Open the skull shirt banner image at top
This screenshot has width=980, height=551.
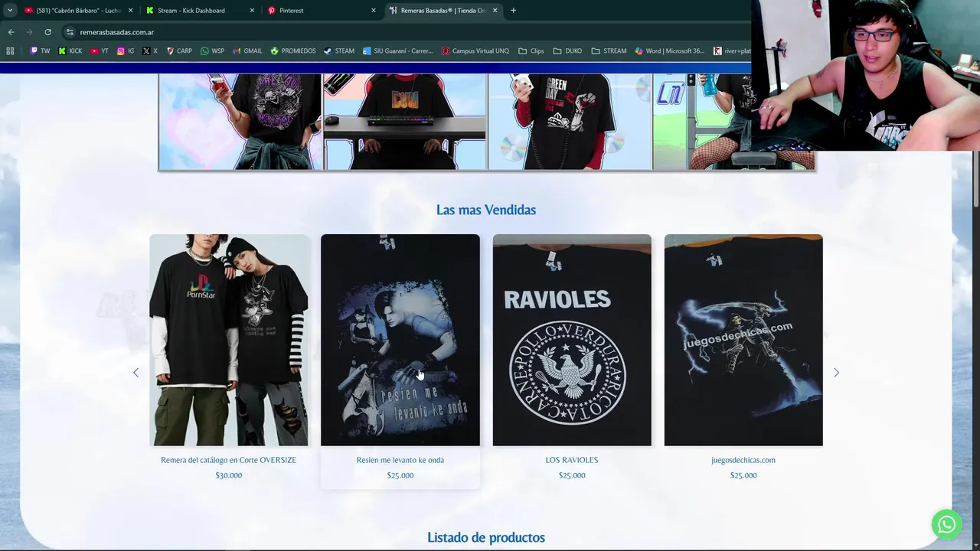click(x=240, y=122)
